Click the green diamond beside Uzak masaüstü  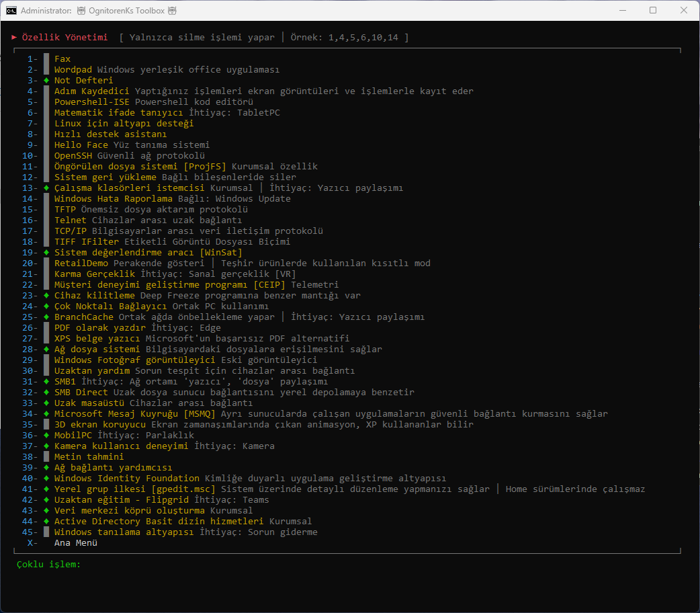(x=46, y=403)
